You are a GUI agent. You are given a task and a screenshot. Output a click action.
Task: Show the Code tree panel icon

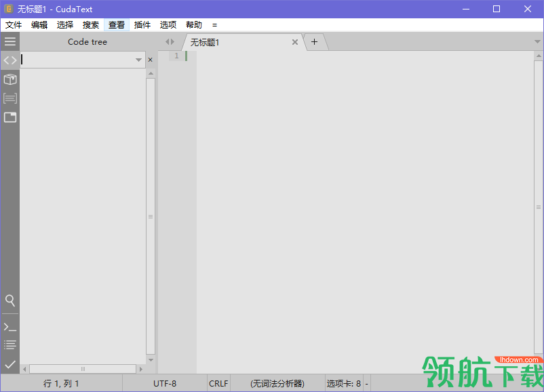tap(10, 60)
